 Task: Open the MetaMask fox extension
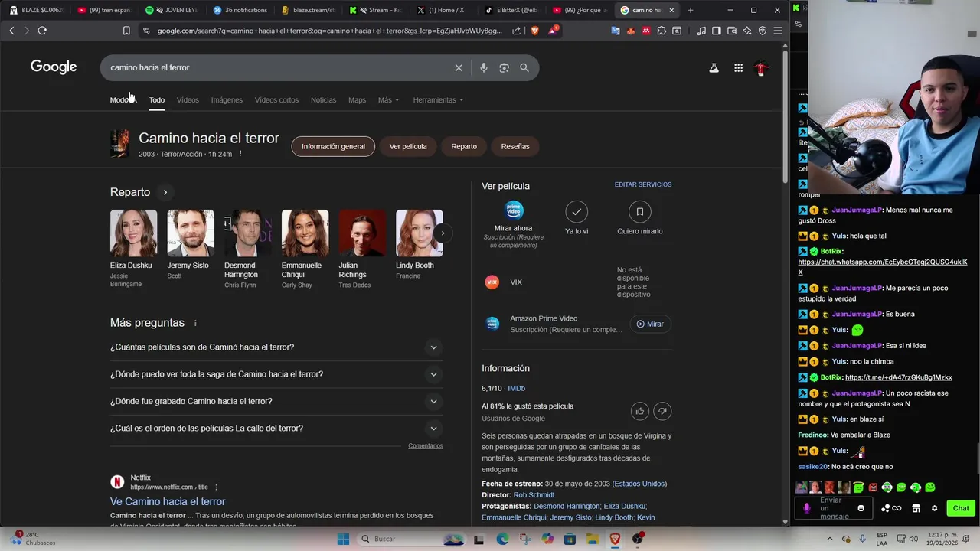pos(631,31)
